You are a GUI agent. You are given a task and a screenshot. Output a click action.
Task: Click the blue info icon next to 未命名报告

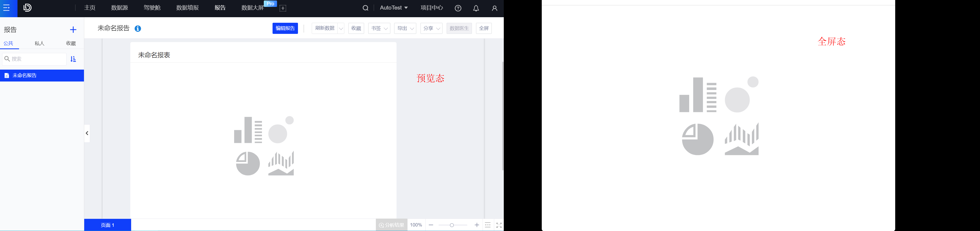pos(138,29)
